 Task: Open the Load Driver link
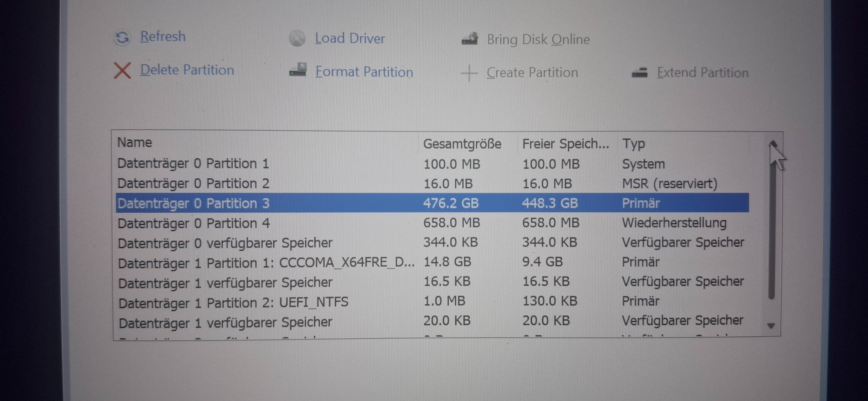[350, 38]
